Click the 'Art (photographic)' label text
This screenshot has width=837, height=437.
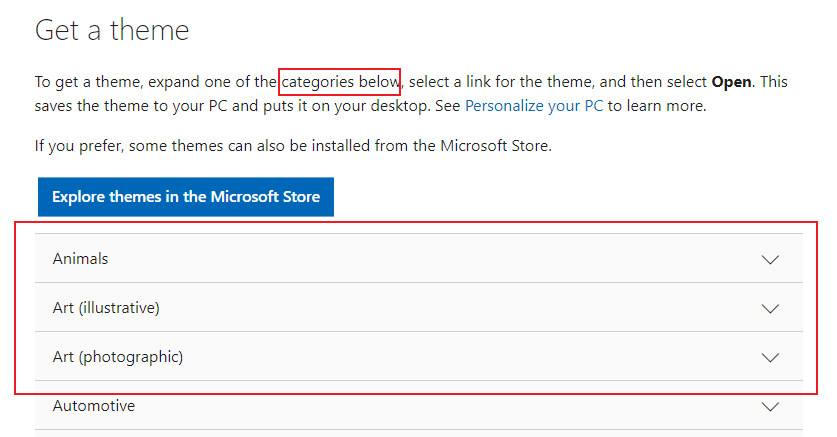click(x=117, y=357)
